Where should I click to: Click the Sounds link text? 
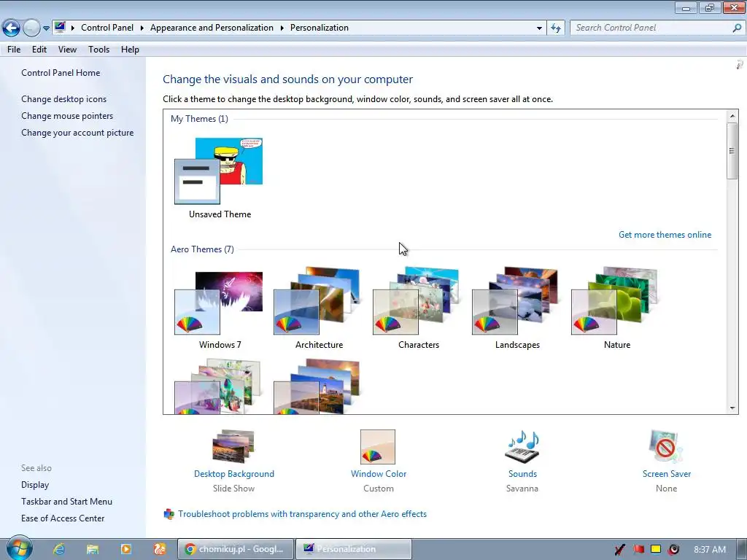[522, 474]
